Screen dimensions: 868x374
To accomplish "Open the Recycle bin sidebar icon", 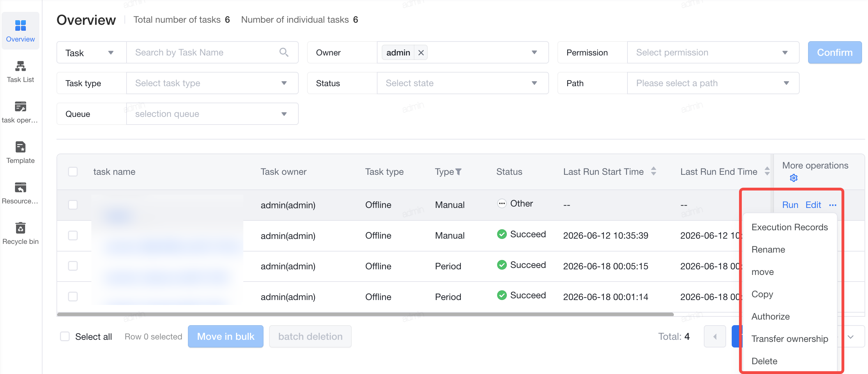I will click(21, 228).
